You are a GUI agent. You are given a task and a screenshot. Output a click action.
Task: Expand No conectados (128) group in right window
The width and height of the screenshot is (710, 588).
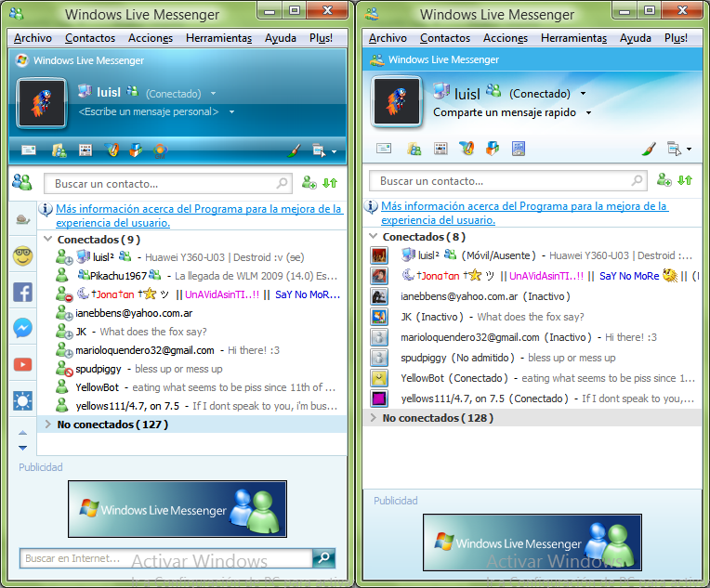pos(373,417)
